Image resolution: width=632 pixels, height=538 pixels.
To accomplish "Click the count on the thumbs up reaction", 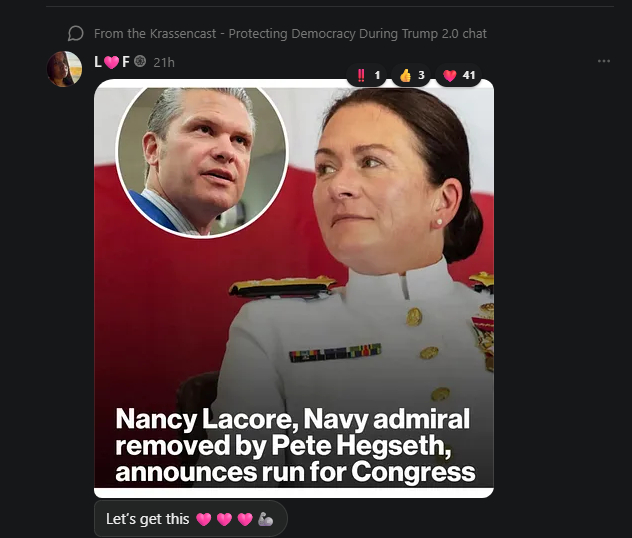I will click(x=421, y=75).
